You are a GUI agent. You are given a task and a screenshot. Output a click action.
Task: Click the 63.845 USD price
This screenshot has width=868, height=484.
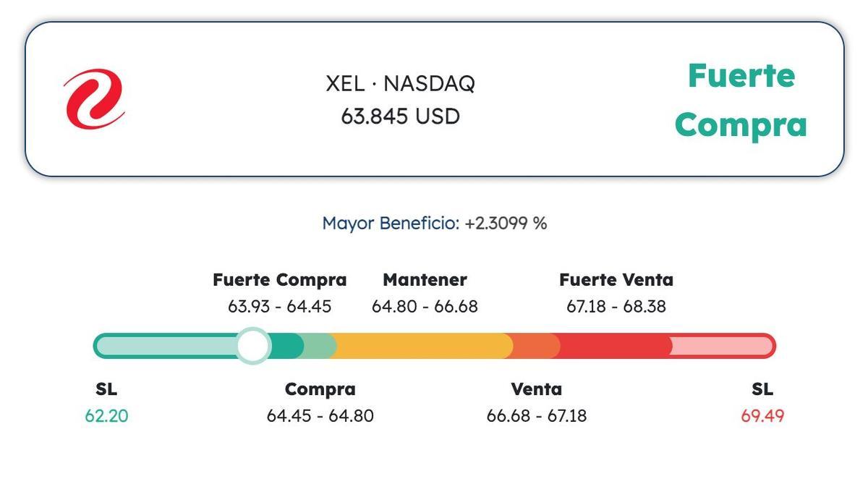pos(400,116)
